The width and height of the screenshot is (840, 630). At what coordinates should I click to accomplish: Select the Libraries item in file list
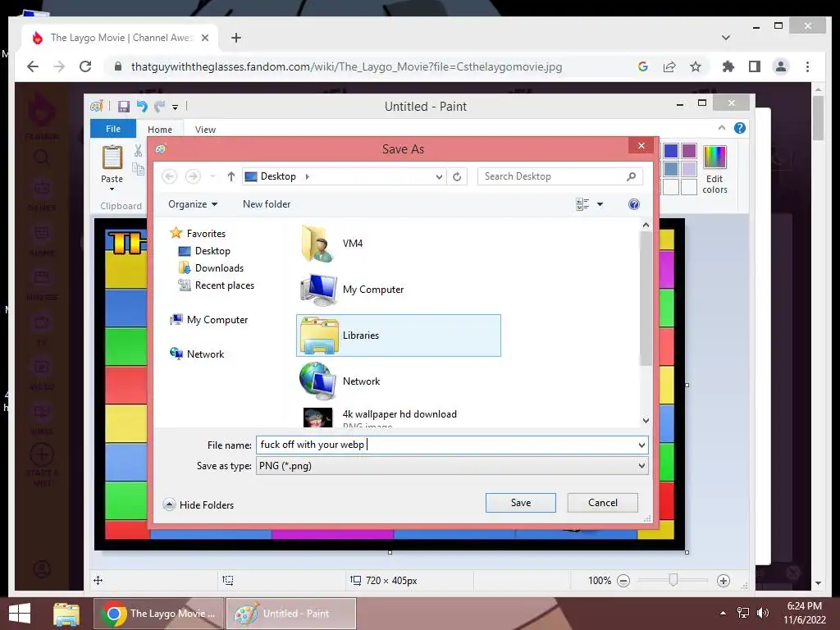tap(399, 336)
